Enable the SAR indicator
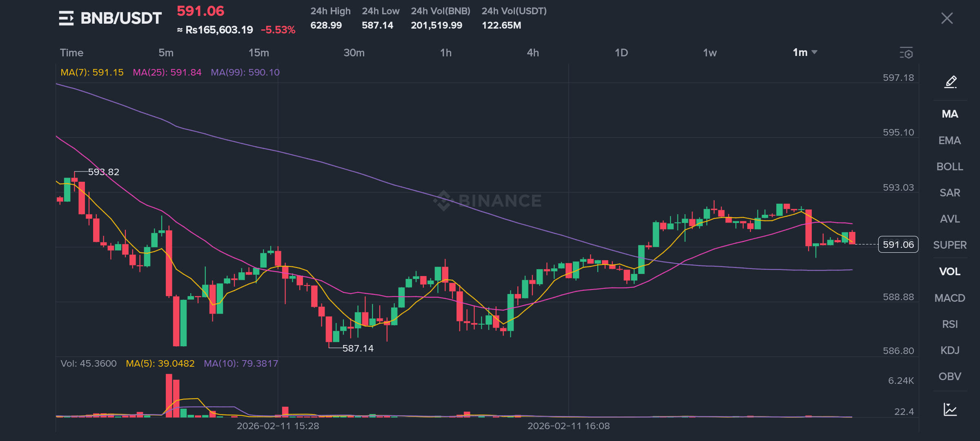This screenshot has width=980, height=441. (x=950, y=193)
